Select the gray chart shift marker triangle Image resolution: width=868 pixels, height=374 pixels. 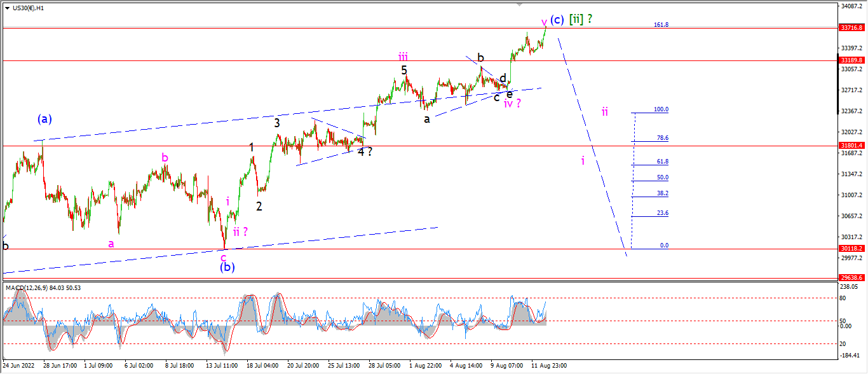519,4
